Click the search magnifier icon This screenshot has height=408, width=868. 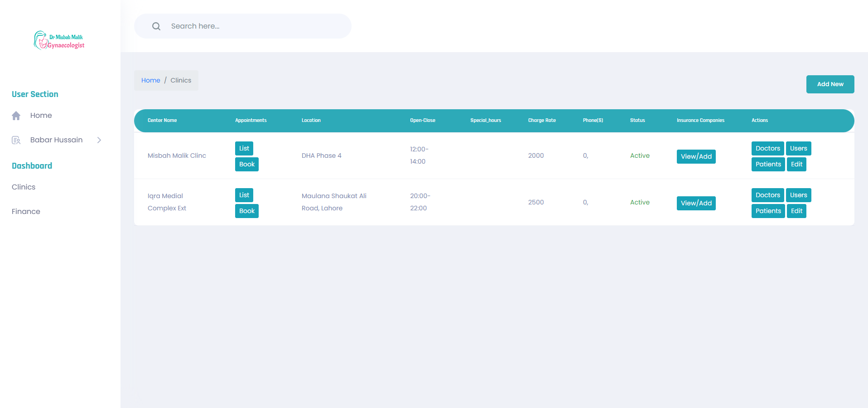(x=156, y=26)
